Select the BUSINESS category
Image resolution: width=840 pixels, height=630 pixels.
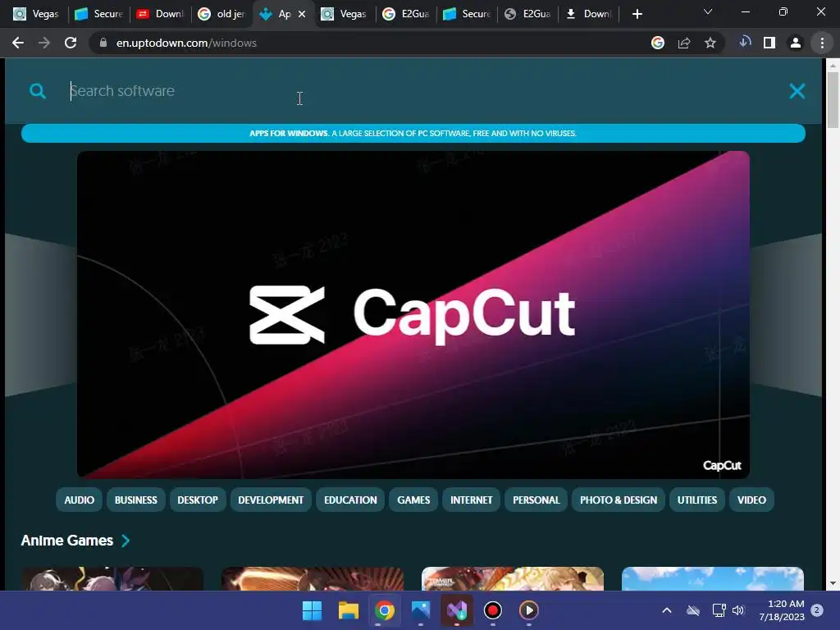point(135,500)
